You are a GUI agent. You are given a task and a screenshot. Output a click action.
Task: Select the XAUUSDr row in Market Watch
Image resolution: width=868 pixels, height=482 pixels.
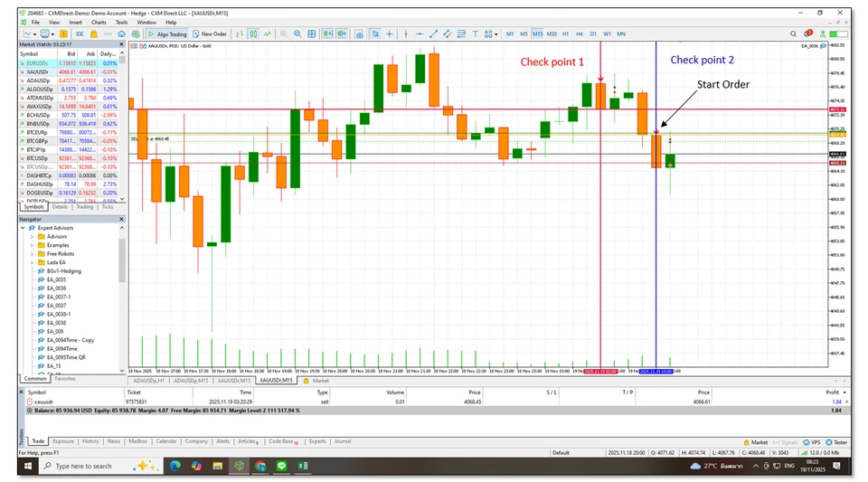click(x=69, y=72)
